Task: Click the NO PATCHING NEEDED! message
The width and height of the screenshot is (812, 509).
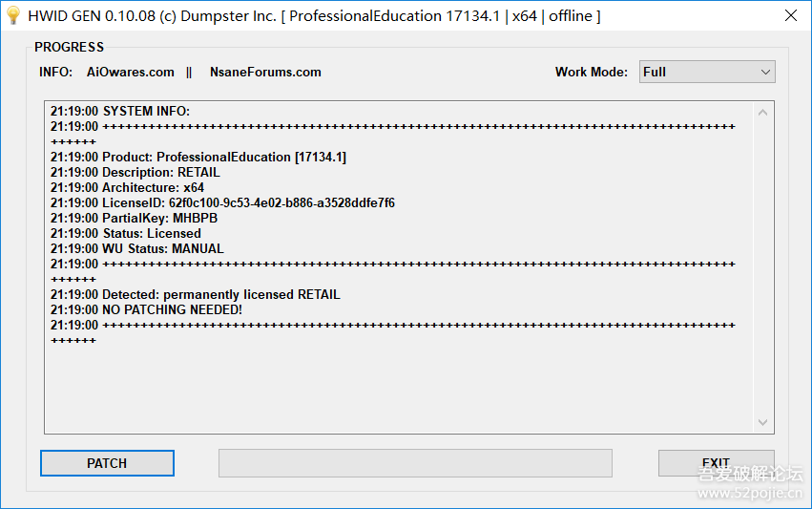Action: (146, 309)
